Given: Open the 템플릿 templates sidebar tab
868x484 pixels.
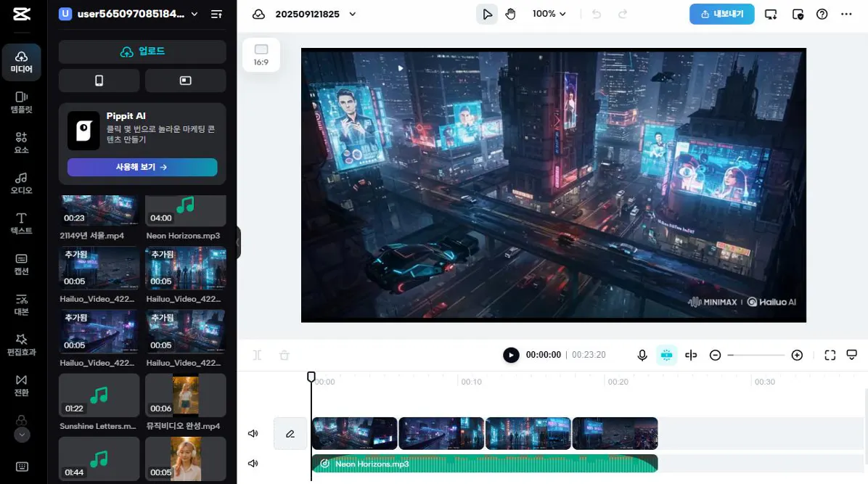Looking at the screenshot, I should pos(22,103).
